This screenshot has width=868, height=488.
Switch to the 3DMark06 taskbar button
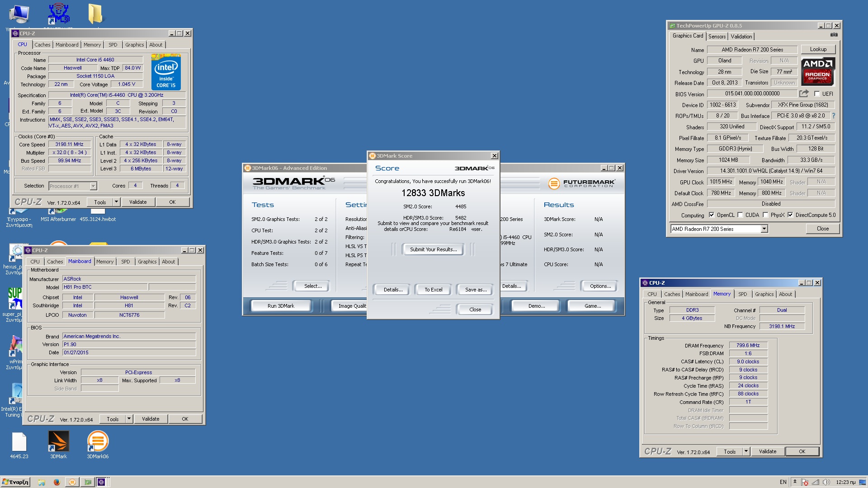click(x=72, y=482)
